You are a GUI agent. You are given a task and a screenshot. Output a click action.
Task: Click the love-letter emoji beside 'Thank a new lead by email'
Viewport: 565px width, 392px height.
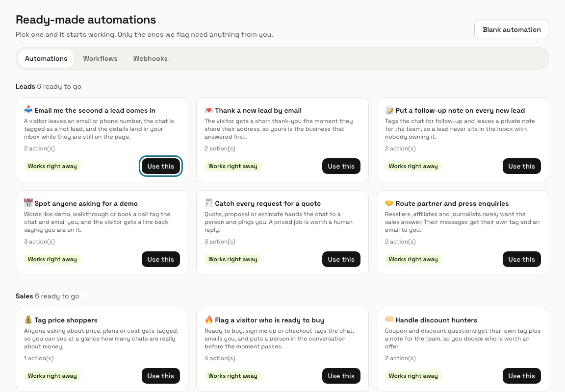[x=208, y=110]
